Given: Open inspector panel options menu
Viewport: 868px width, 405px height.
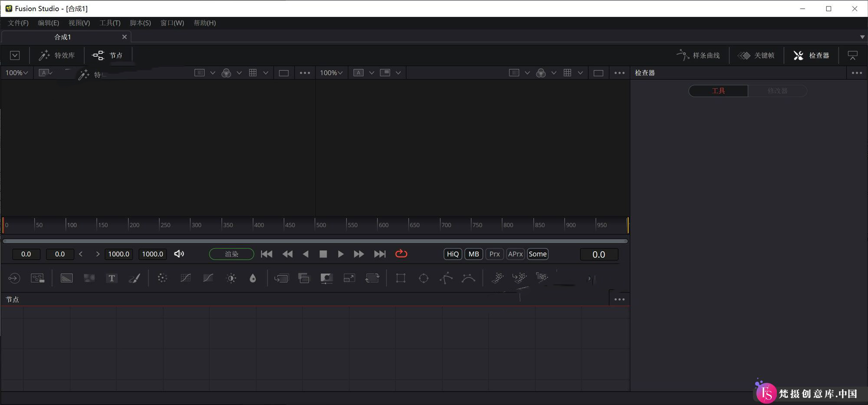Looking at the screenshot, I should tap(857, 73).
